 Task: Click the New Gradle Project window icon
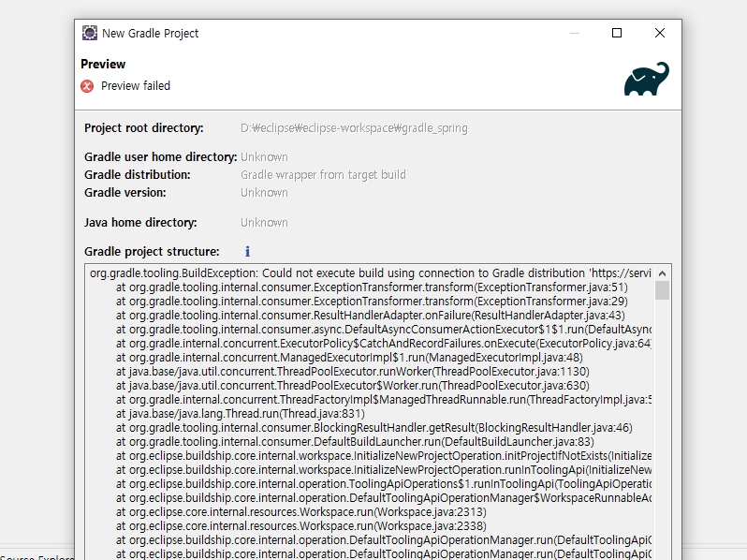(x=90, y=33)
